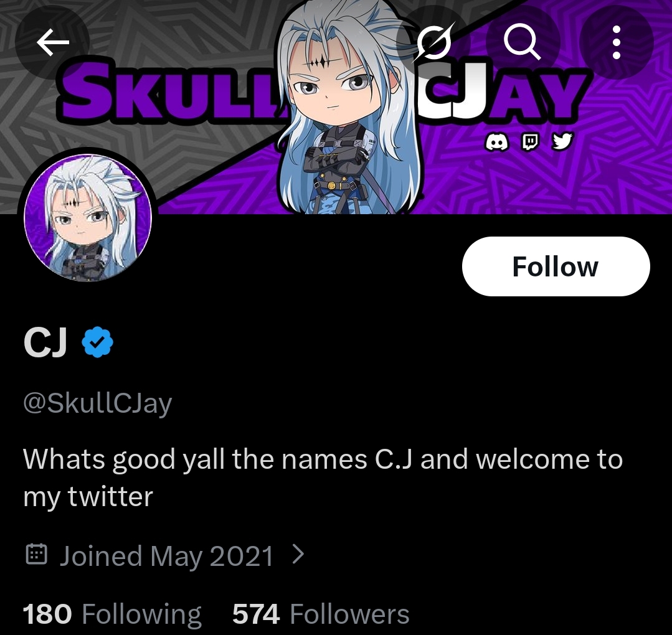Tap the Grok slashed-circle icon
Screen dimensions: 672x635
[x=433, y=42]
